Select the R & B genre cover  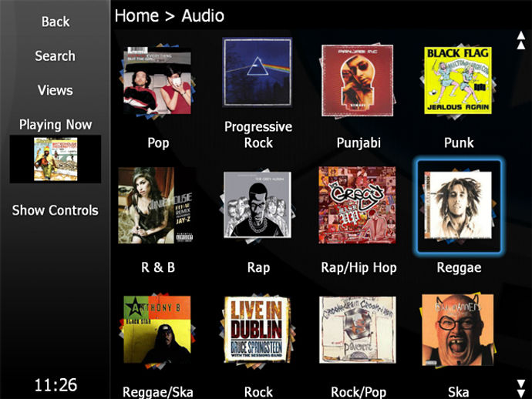tap(156, 205)
